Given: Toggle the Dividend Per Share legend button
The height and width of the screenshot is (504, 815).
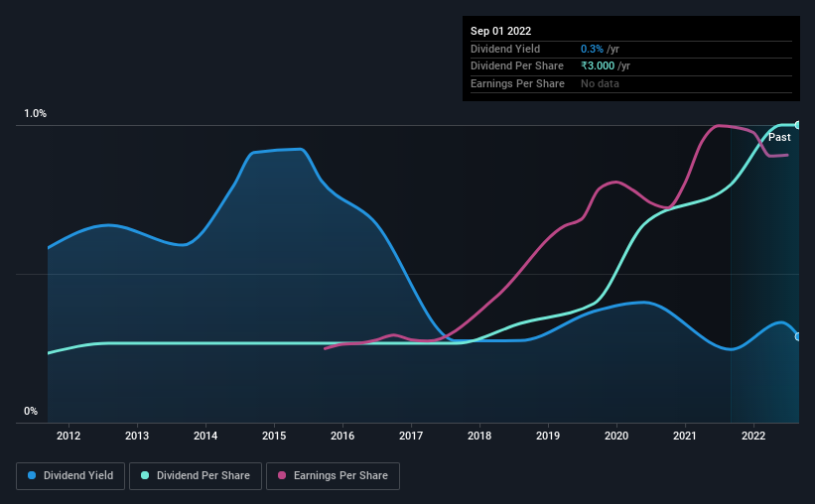Looking at the screenshot, I should tap(196, 476).
